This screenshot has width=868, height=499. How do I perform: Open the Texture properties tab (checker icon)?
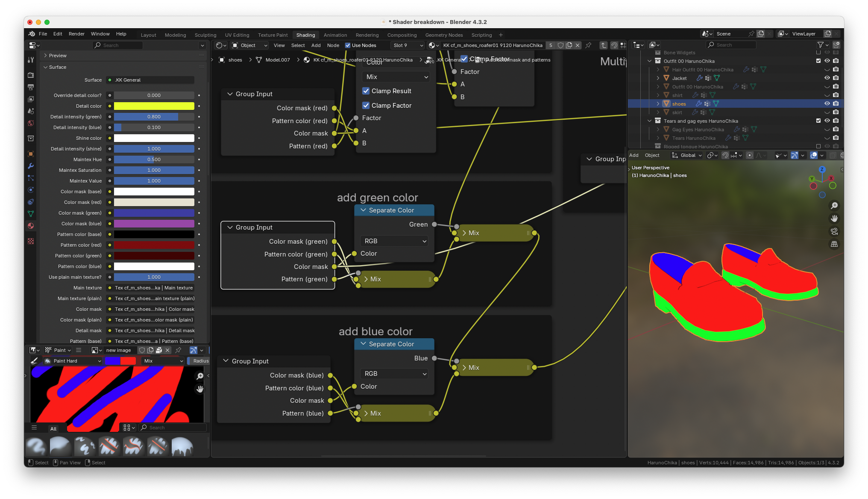tap(31, 241)
